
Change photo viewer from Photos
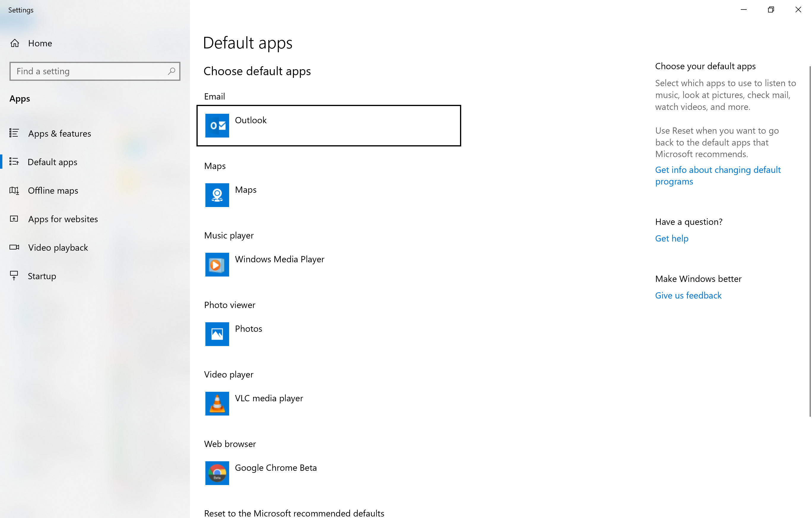tap(329, 334)
